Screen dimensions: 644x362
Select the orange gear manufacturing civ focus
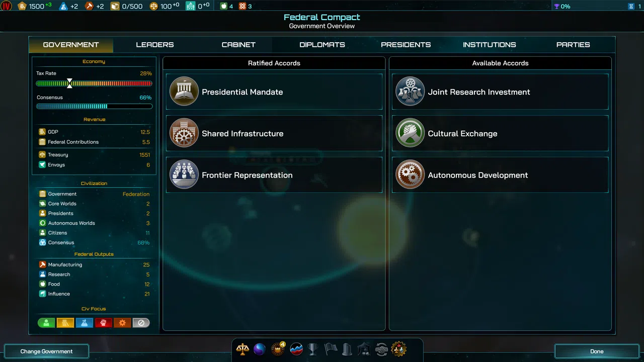(122, 323)
